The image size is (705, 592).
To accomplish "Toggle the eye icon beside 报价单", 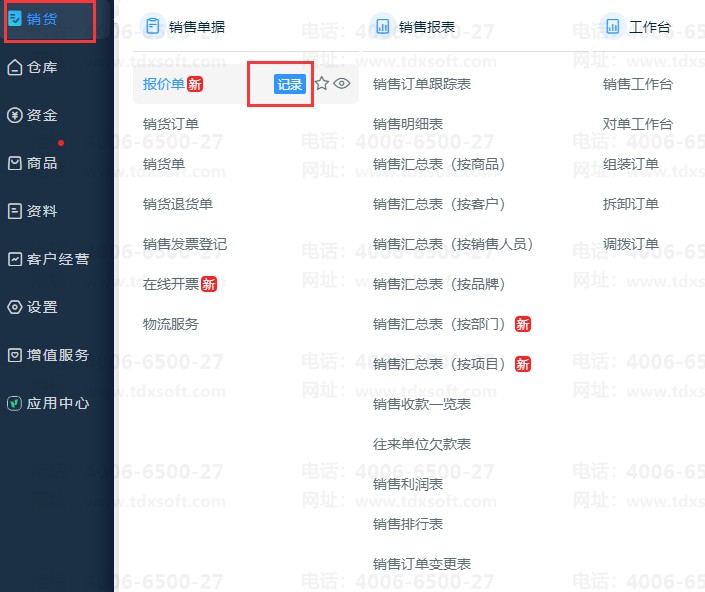I will tap(342, 84).
